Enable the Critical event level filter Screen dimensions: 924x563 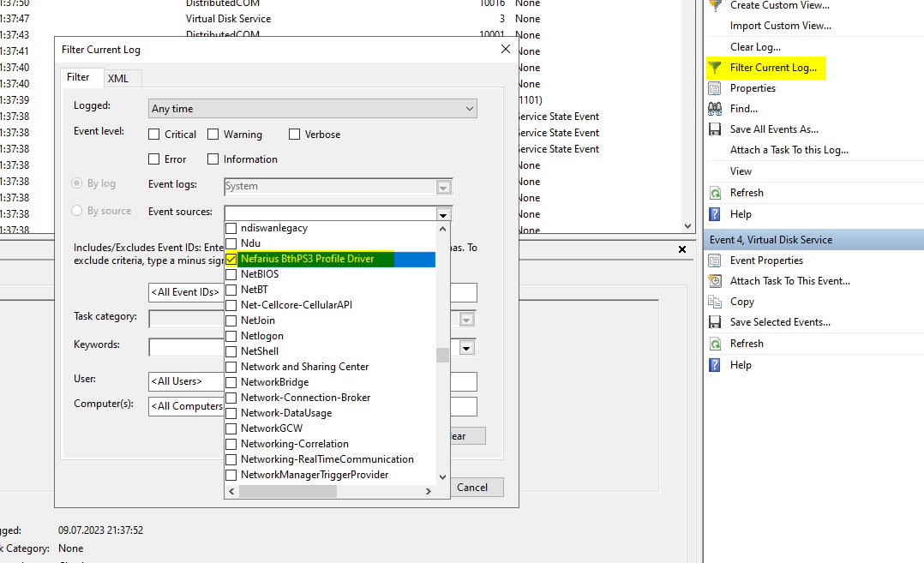(x=155, y=134)
